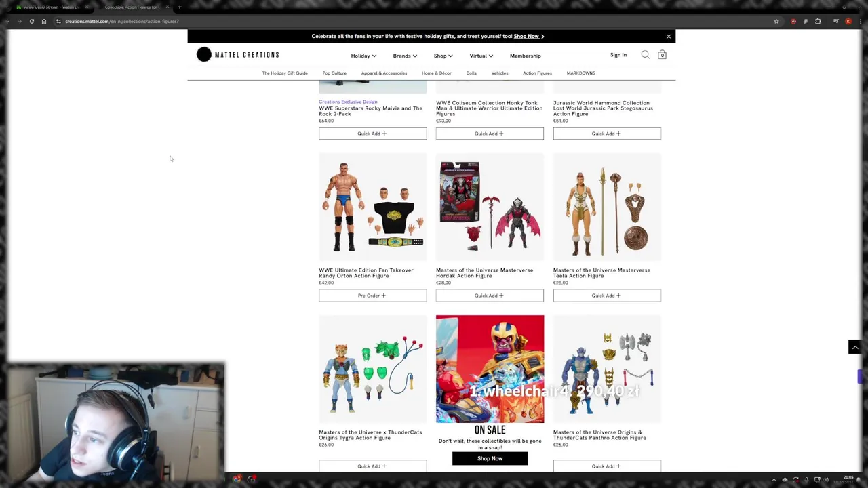Viewport: 868px width, 488px height.
Task: Quick Add the Rocky Maivia 2-Pack
Action: pyautogui.click(x=373, y=134)
